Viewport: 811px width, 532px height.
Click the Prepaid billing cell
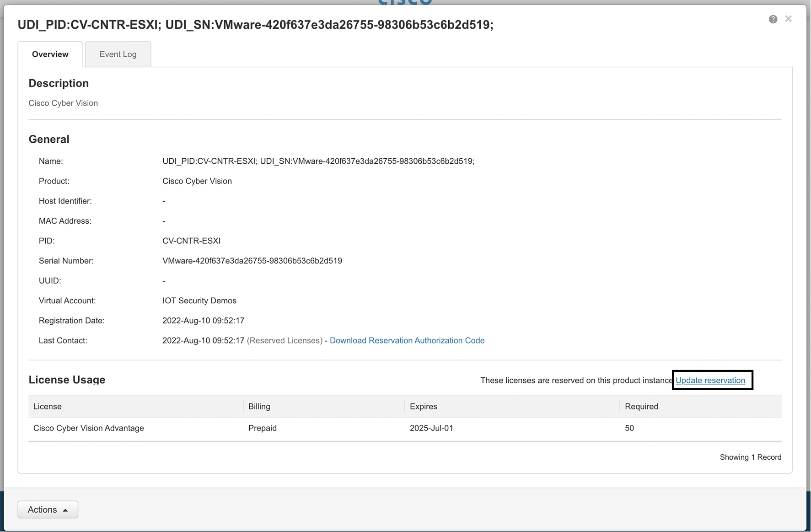[263, 428]
